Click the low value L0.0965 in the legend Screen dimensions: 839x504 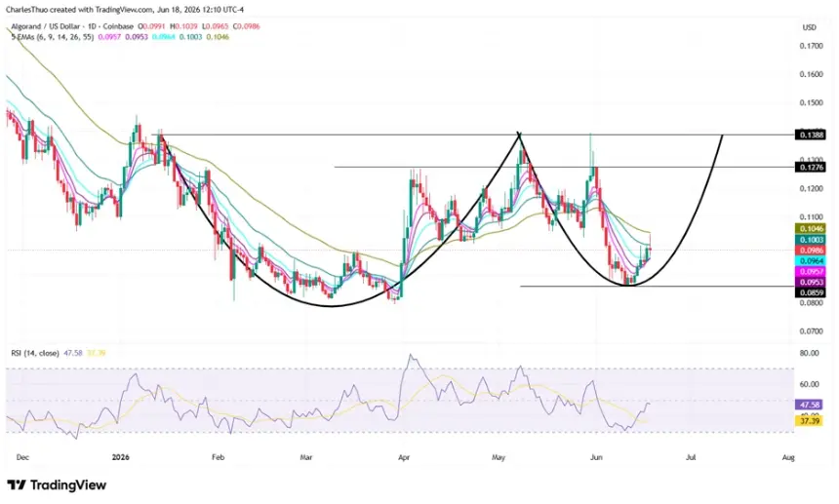click(214, 26)
